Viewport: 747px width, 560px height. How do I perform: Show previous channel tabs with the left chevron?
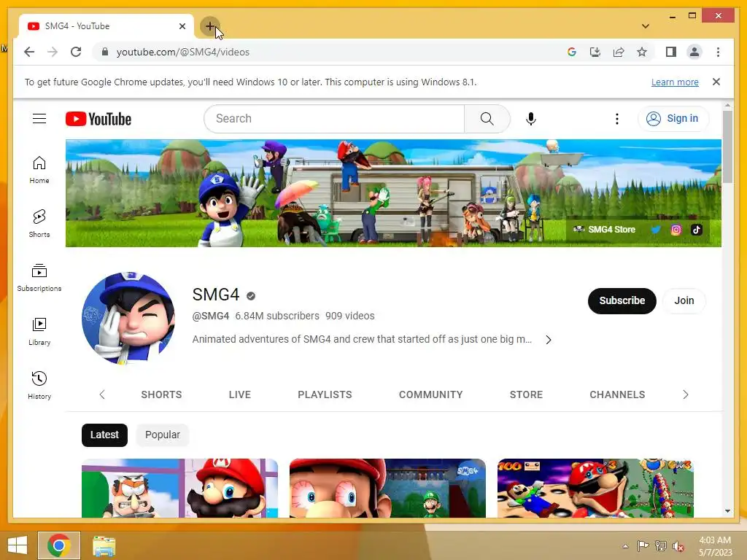[x=102, y=394]
